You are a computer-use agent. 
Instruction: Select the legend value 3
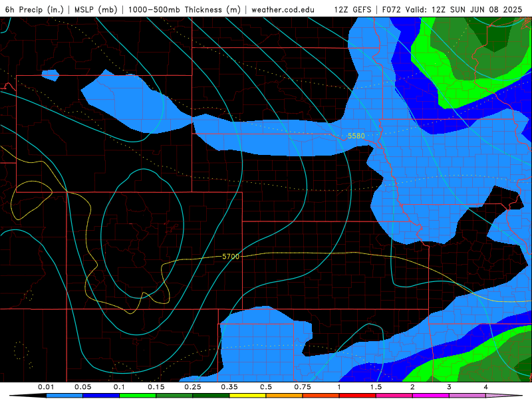coord(450,387)
